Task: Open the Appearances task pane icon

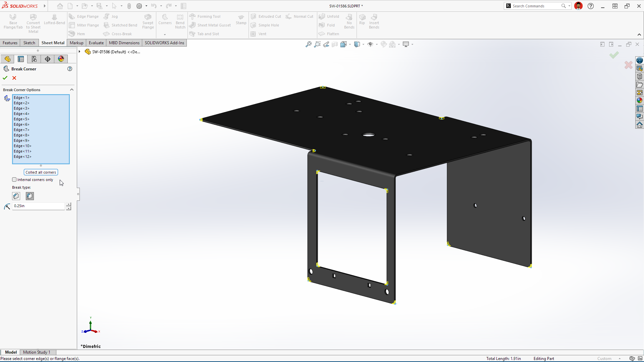Action: 640,100
